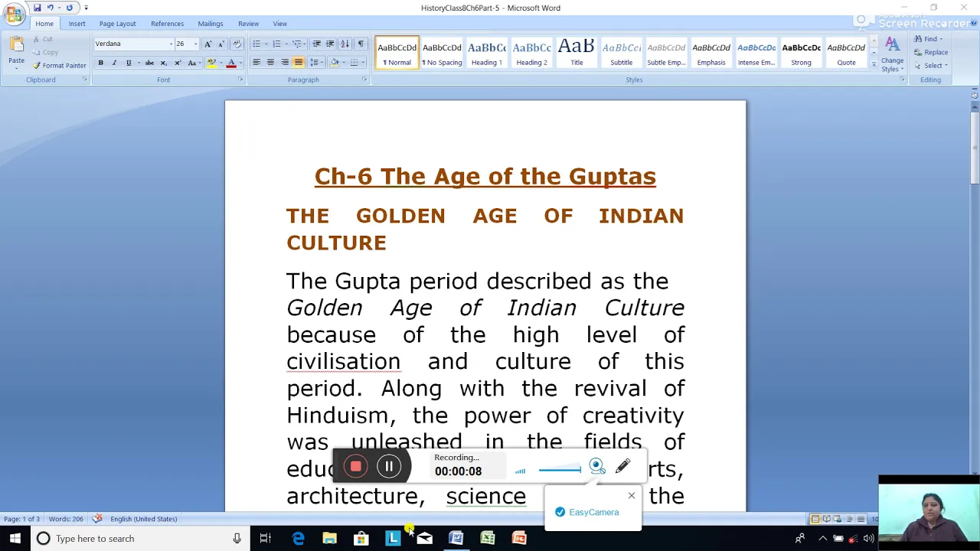The image size is (980, 551).
Task: Toggle Strikethrough formatting
Action: pyautogui.click(x=149, y=63)
